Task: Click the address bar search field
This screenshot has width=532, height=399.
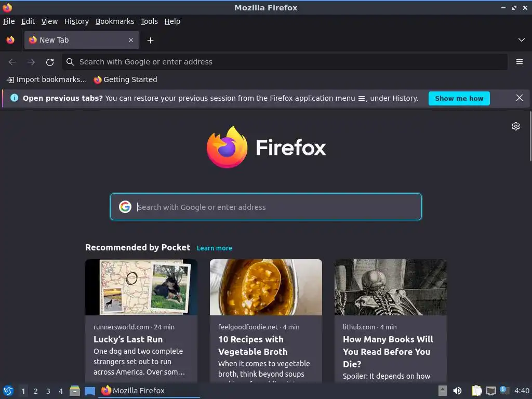Action: click(x=285, y=62)
